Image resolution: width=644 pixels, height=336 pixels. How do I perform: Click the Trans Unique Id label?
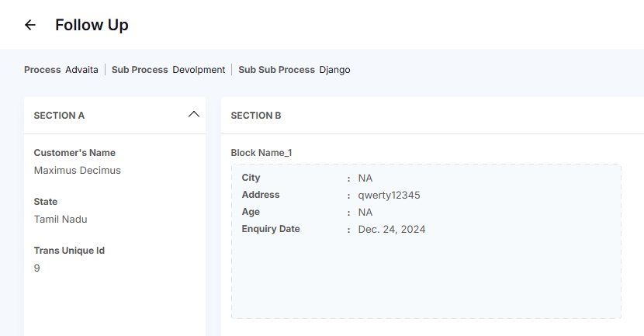click(x=69, y=251)
